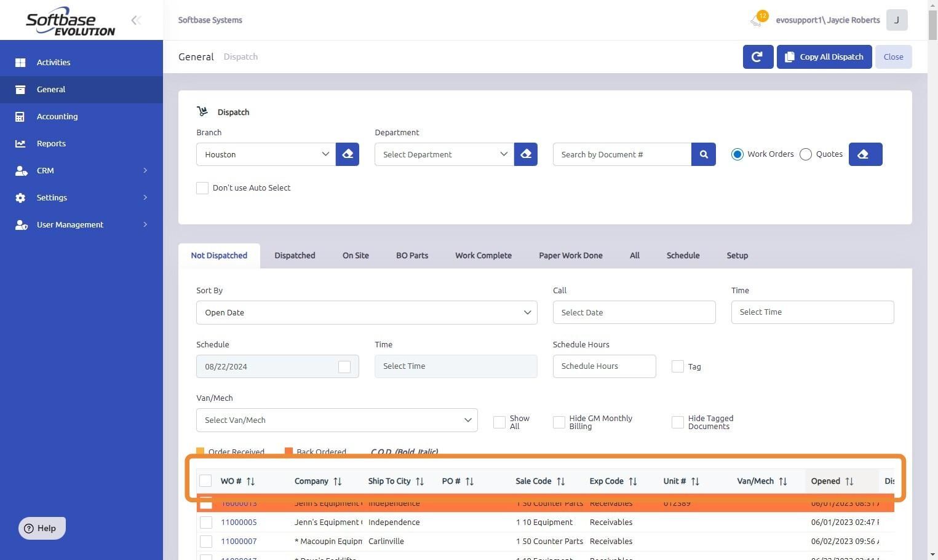Image resolution: width=938 pixels, height=560 pixels.
Task: Open the Branch dropdown showing Houston
Action: pyautogui.click(x=266, y=154)
